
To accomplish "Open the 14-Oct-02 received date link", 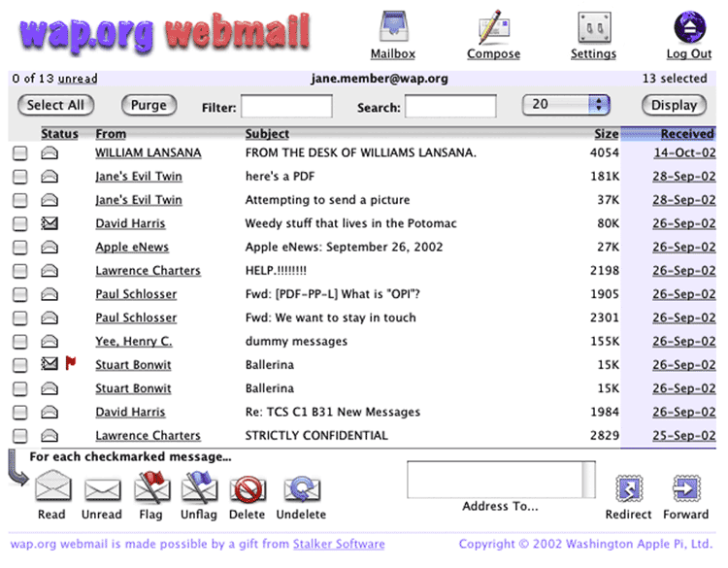I will [685, 152].
